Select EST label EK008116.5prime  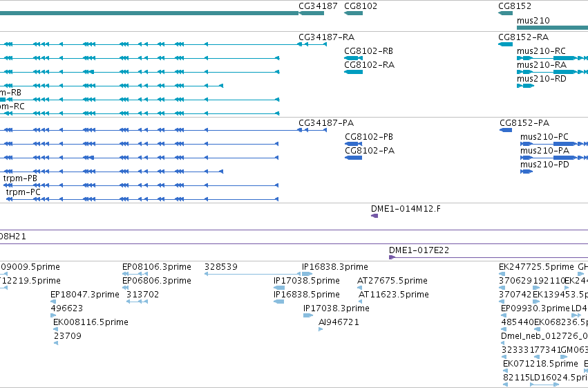[x=91, y=322]
